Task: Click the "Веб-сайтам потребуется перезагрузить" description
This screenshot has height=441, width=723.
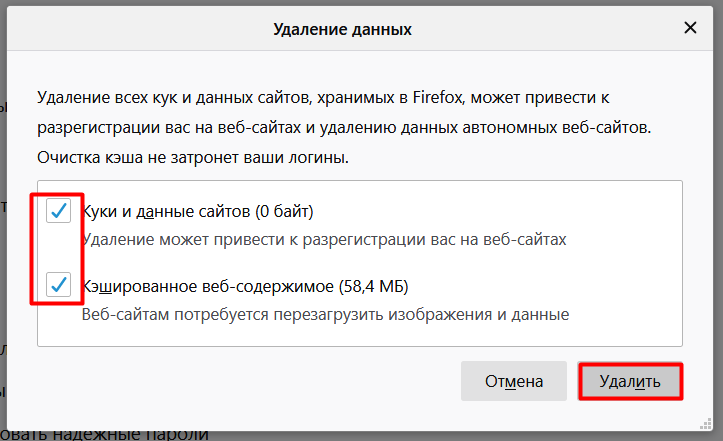Action: tap(325, 315)
